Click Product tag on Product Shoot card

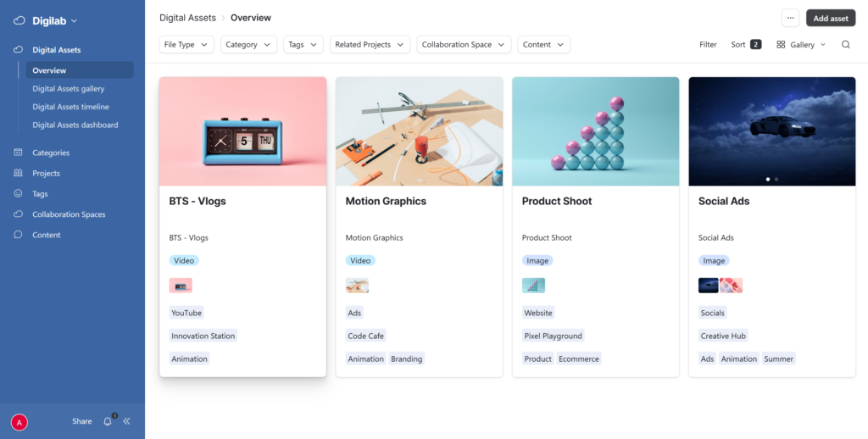[538, 358]
